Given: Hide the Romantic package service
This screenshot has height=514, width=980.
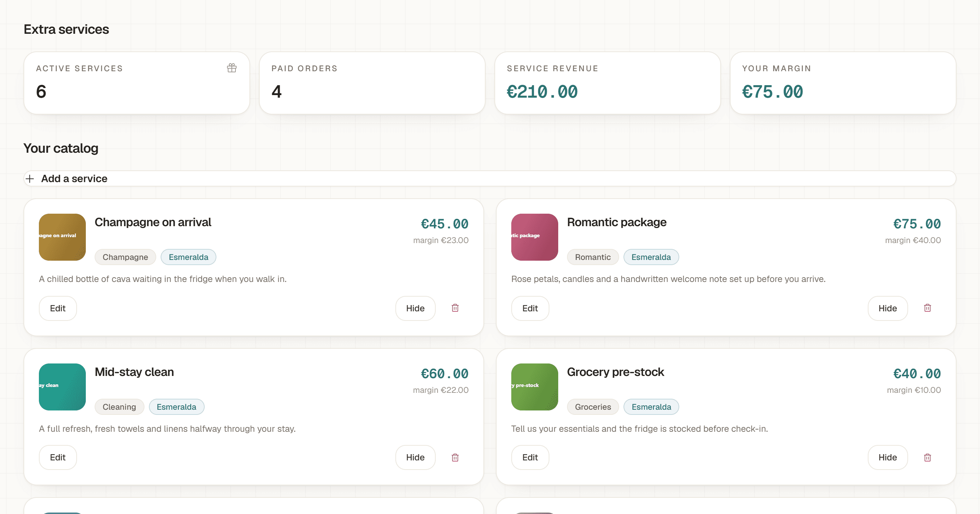Looking at the screenshot, I should coord(888,308).
